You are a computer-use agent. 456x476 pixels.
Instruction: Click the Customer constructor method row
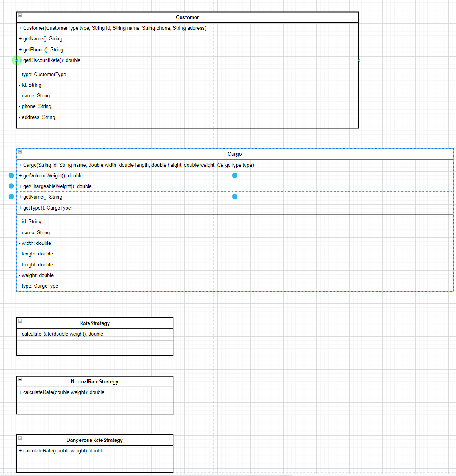pyautogui.click(x=188, y=28)
